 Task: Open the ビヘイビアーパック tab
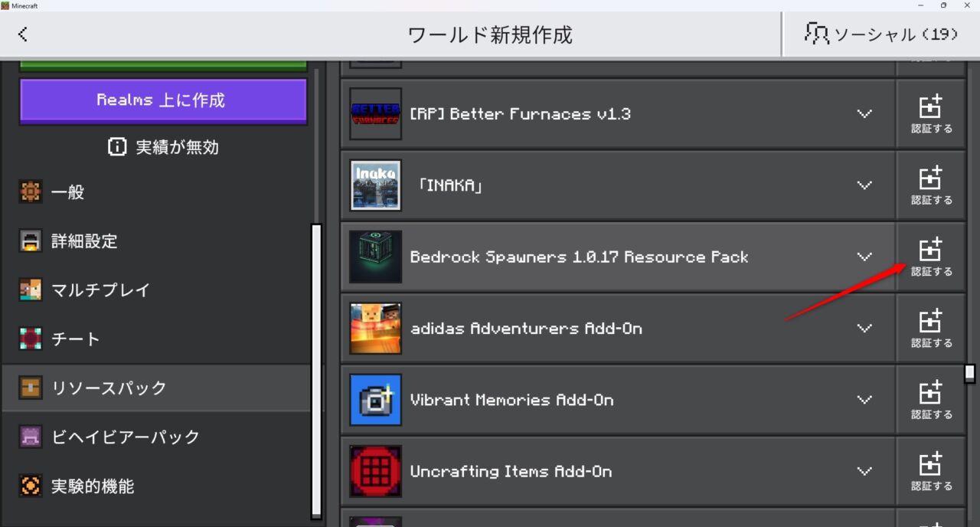156,437
